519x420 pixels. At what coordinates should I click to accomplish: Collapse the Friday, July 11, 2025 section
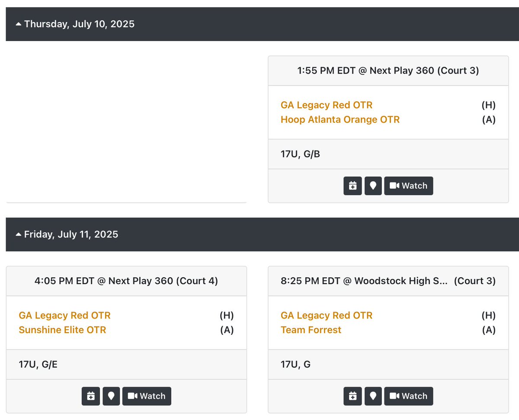[67, 234]
